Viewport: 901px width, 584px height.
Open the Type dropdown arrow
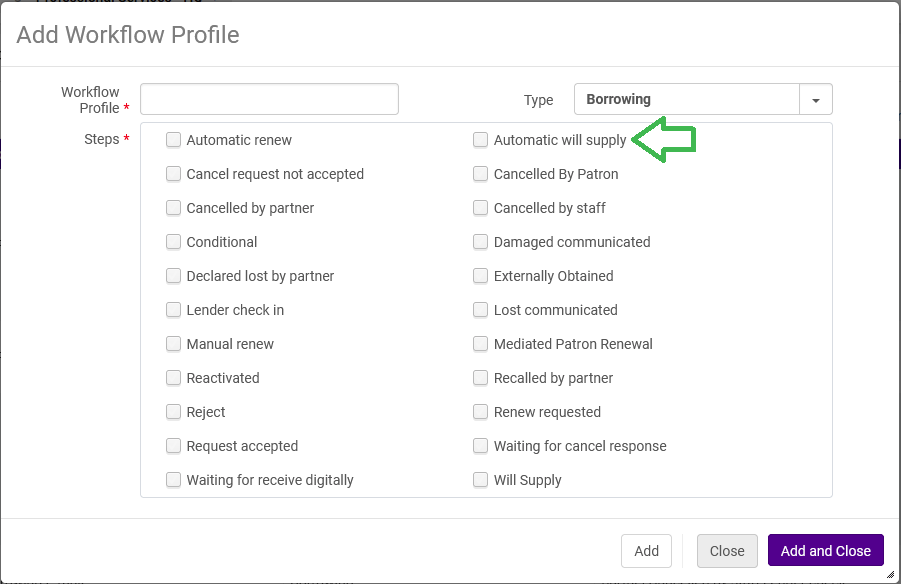tap(816, 100)
